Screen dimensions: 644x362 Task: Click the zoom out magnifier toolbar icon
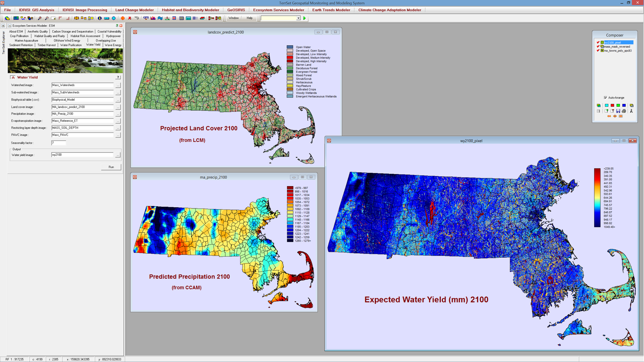point(47,18)
